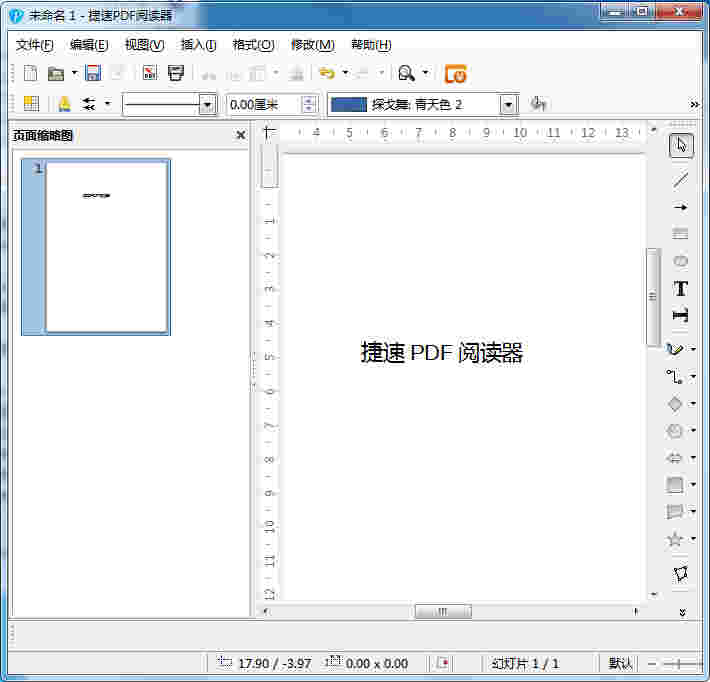This screenshot has width=710, height=682.
Task: Select the arrow selection tool
Action: pos(681,145)
